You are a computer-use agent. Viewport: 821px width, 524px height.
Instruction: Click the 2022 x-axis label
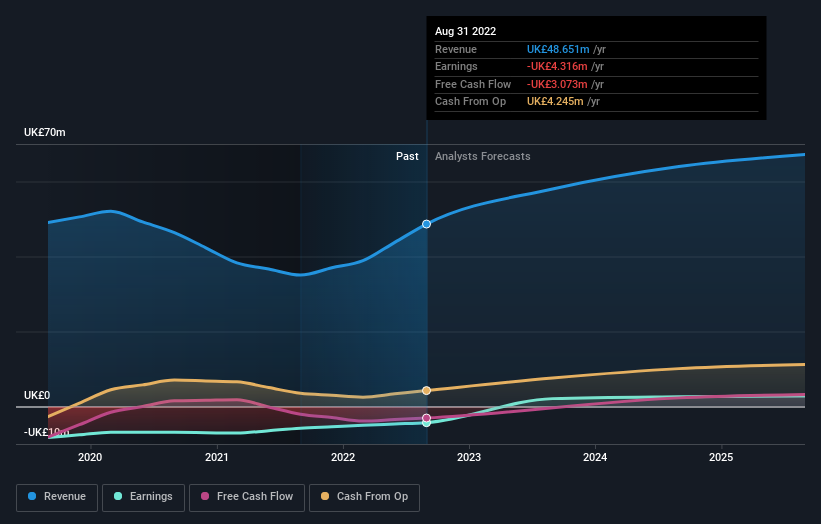(343, 457)
